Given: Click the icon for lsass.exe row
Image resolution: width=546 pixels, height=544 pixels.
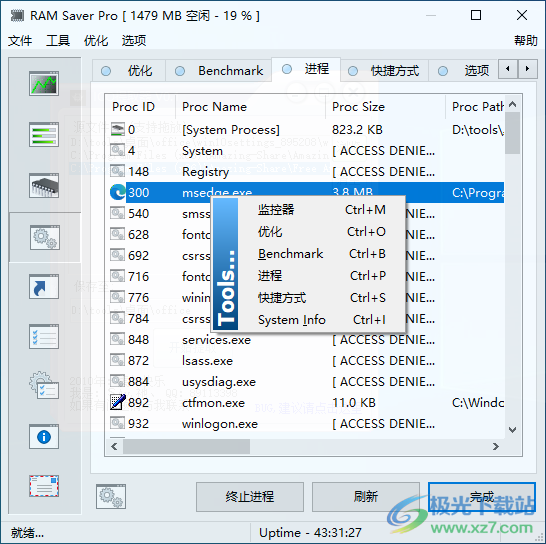Looking at the screenshot, I should (117, 360).
